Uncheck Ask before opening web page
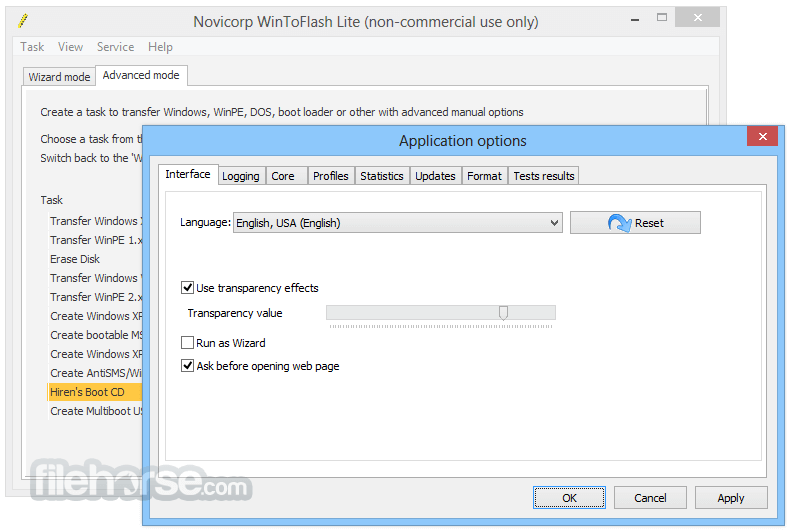This screenshot has height=531, width=790. tap(187, 366)
